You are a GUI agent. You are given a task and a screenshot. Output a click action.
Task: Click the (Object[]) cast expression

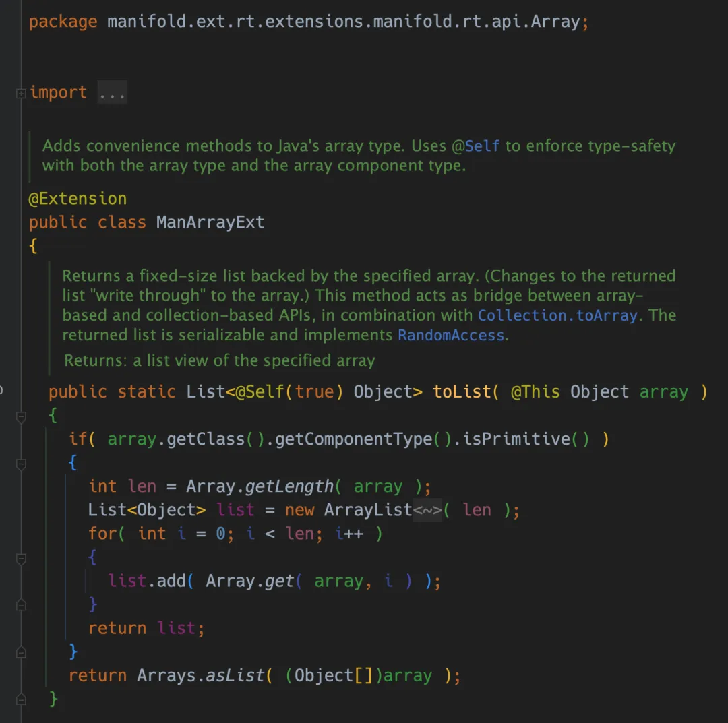[334, 676]
